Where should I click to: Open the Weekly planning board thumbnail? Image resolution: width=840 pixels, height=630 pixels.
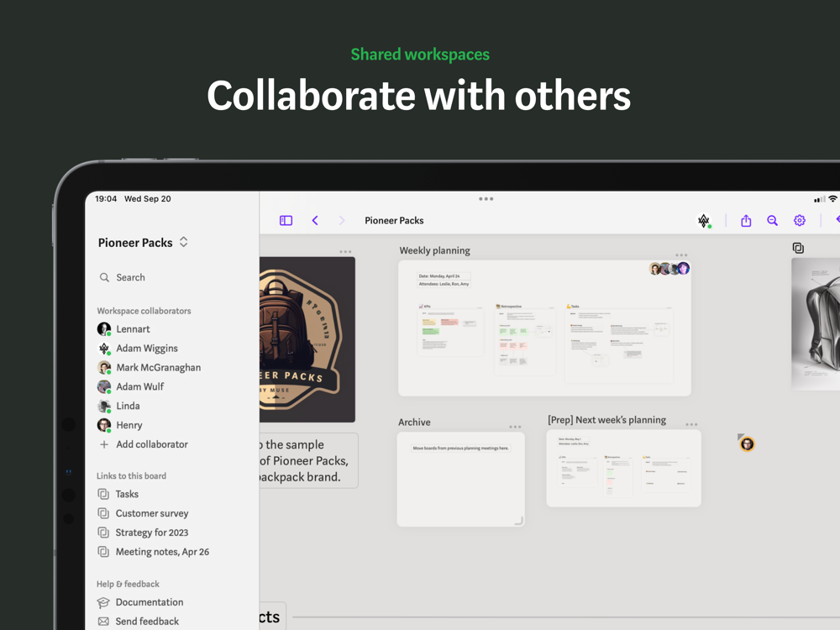(544, 328)
